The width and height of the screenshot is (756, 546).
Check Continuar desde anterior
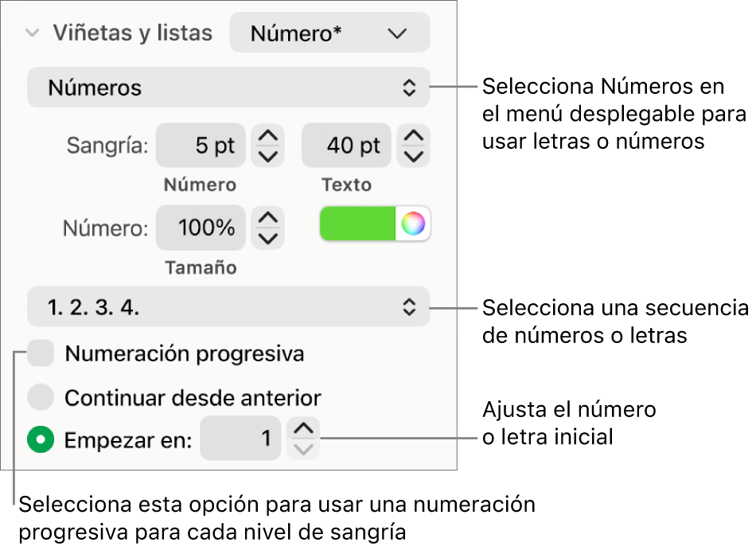(x=41, y=396)
